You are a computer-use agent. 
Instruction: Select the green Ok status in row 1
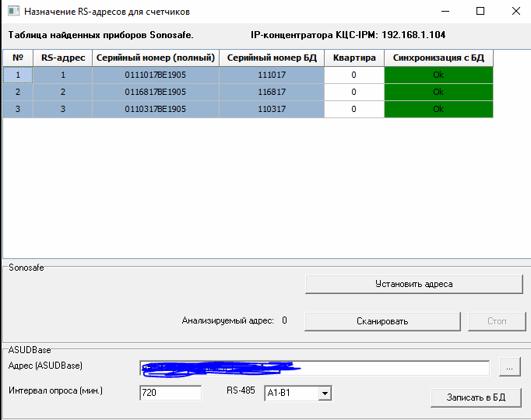[438, 75]
